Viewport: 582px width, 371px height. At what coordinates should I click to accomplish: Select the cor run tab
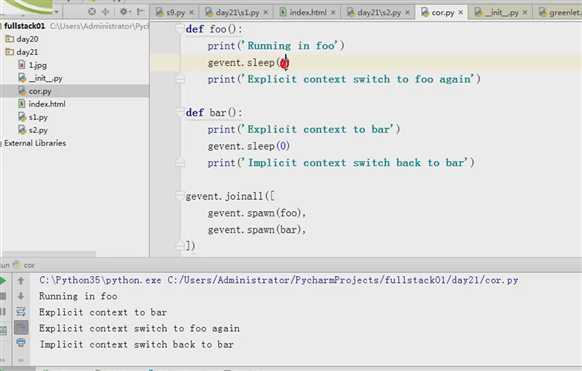pos(24,265)
